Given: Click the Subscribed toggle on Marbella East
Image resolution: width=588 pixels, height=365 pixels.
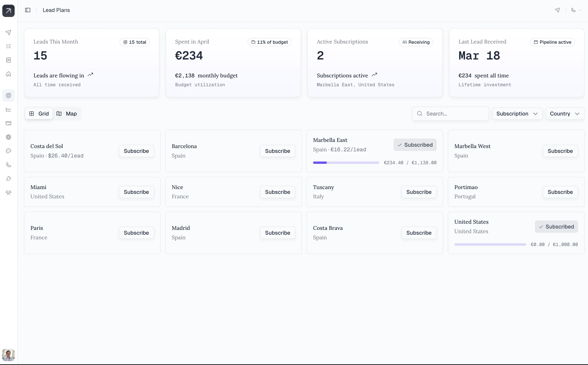Looking at the screenshot, I should pyautogui.click(x=415, y=145).
